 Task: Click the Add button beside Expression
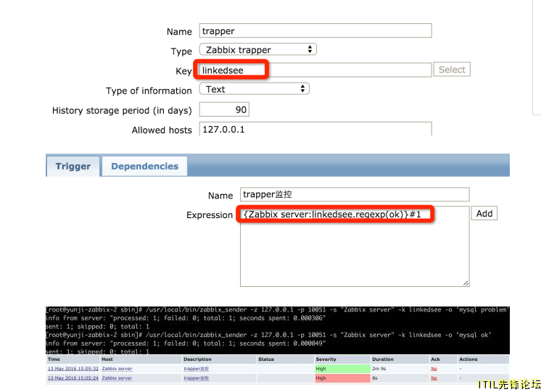[484, 214]
